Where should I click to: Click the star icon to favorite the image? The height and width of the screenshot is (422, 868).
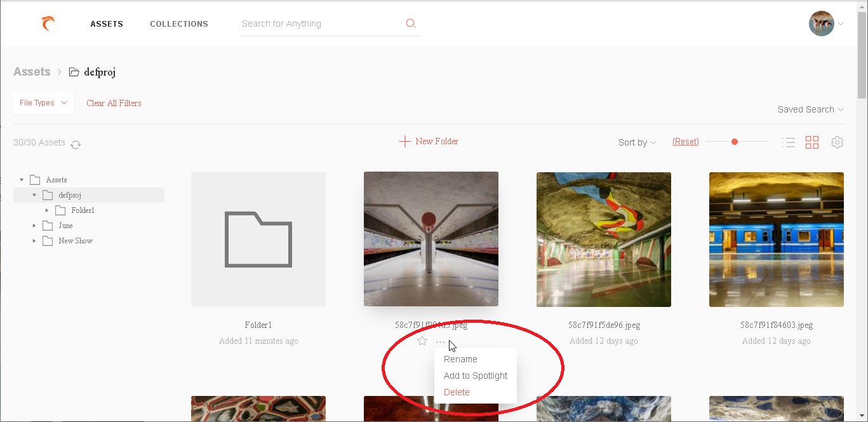tap(422, 341)
